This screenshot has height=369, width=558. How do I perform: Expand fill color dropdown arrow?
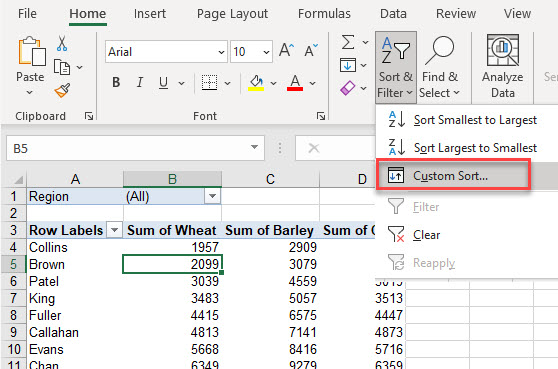[x=273, y=83]
